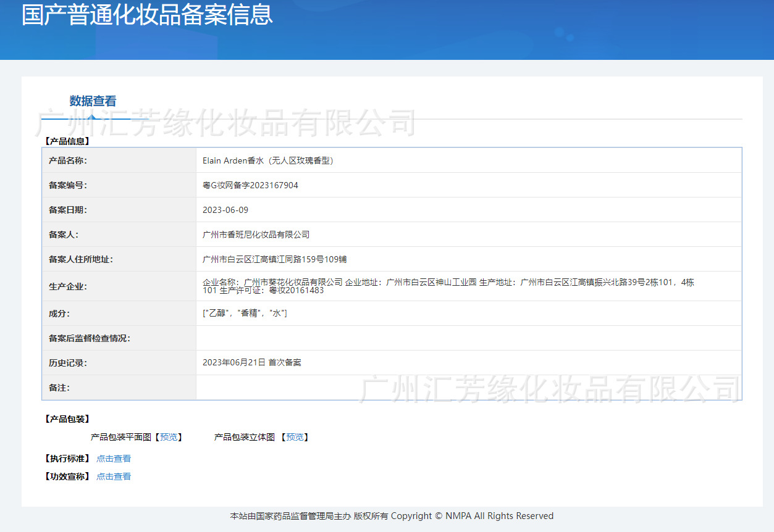Select the 产品名称 value Elain Arden香水
The image size is (774, 532).
[x=267, y=160]
